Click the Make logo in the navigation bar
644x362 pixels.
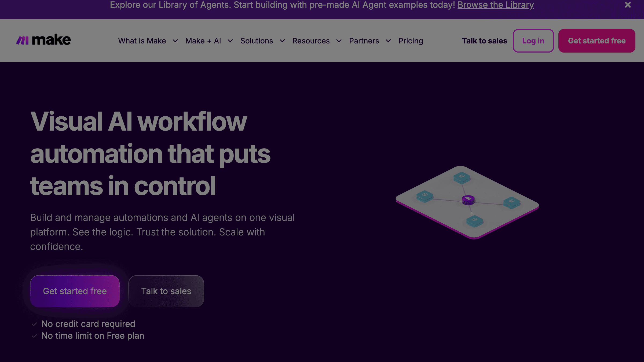pyautogui.click(x=44, y=40)
